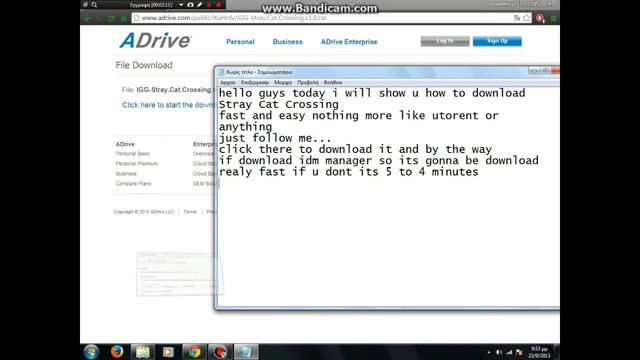Open the Bandicam recording dropdown arrow
This screenshot has height=360, width=640.
(181, 5)
